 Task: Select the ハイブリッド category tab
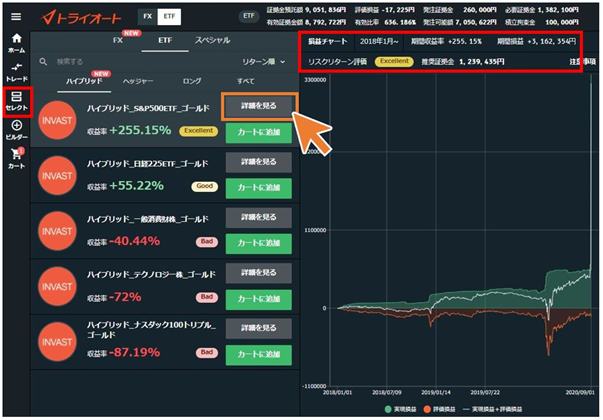pos(84,81)
